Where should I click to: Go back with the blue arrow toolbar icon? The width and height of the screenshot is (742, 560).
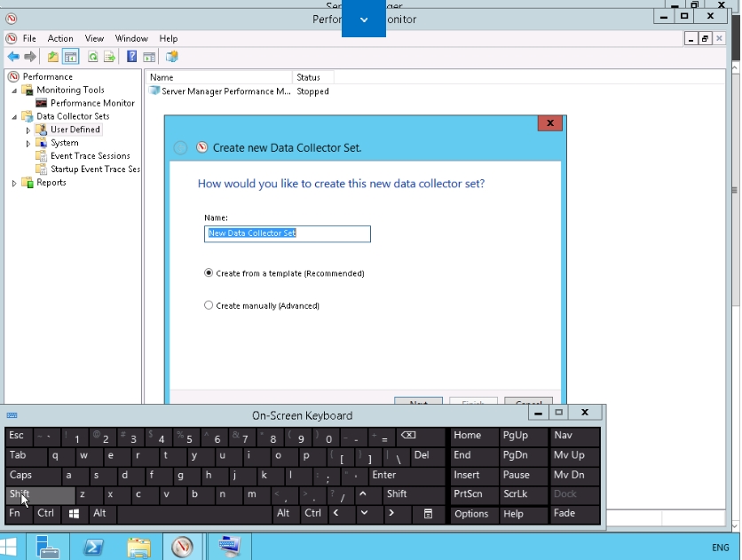tap(13, 57)
